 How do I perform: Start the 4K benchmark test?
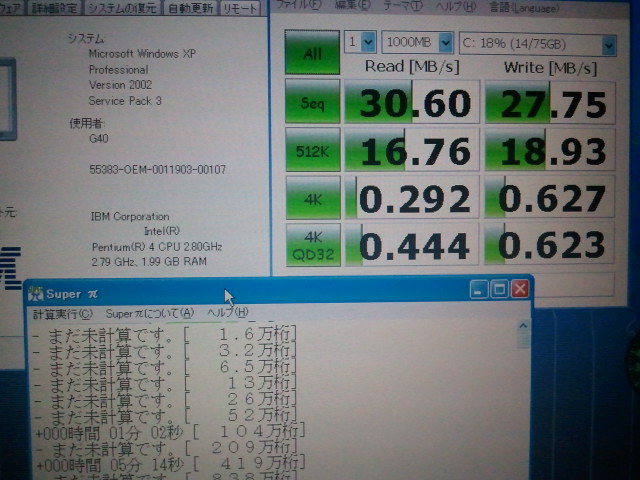(x=313, y=198)
